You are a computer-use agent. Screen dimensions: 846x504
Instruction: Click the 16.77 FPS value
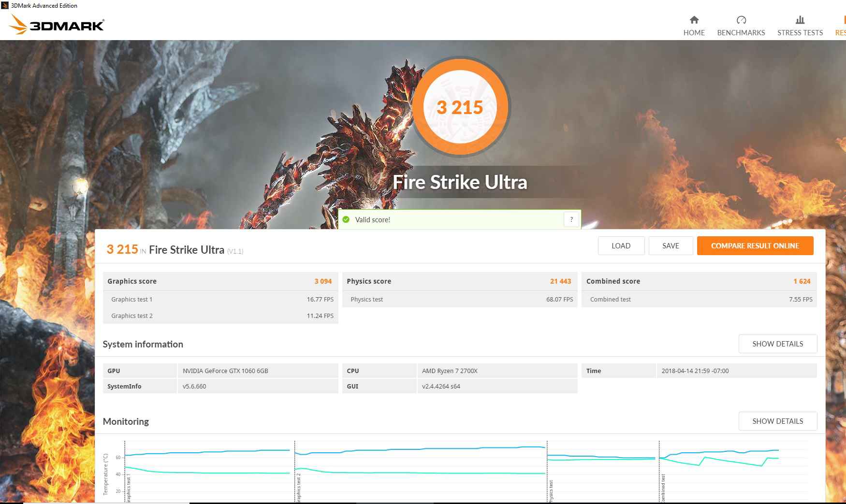pos(320,299)
